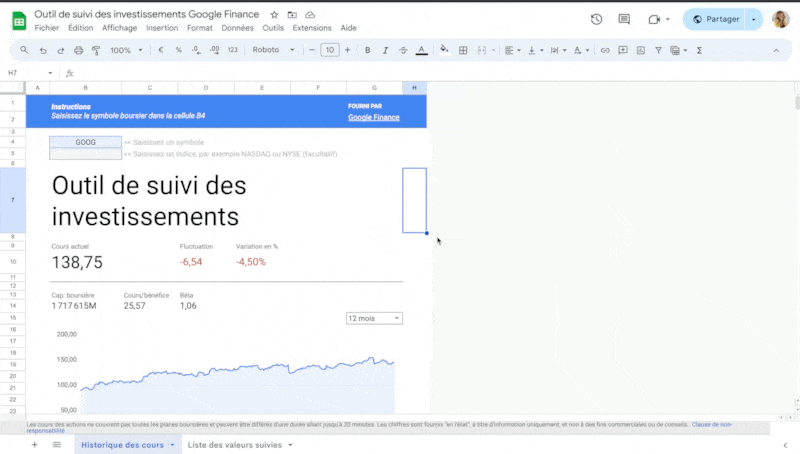Switch to Liste des valeurs suivies tab
Image resolution: width=800 pixels, height=454 pixels.
click(235, 445)
